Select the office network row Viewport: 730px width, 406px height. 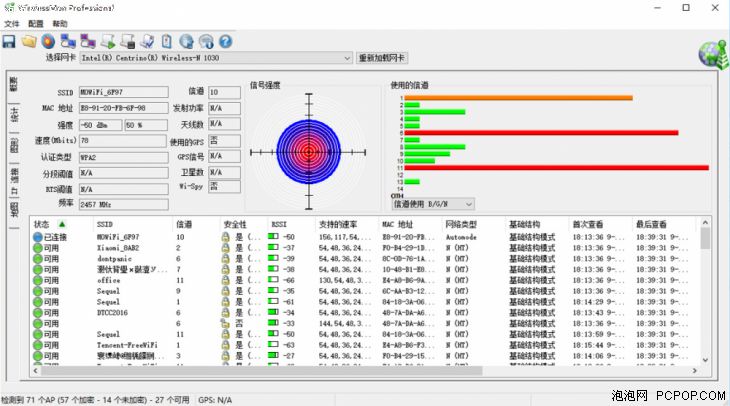point(365,280)
